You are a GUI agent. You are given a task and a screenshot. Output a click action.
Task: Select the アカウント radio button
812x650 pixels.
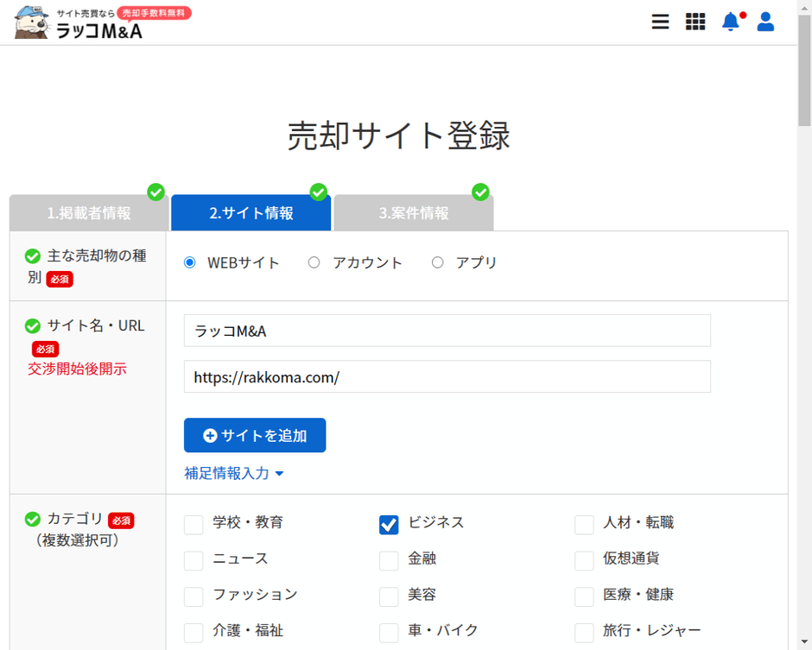click(x=314, y=262)
